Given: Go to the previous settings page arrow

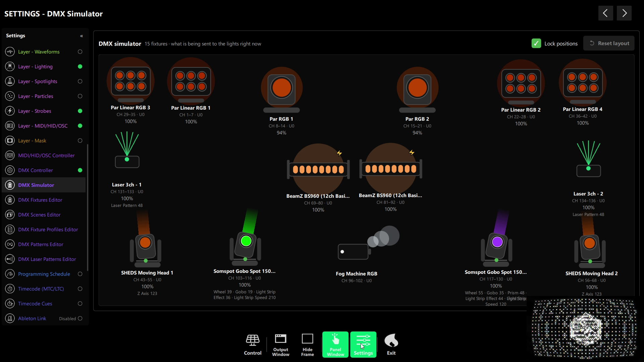Looking at the screenshot, I should coord(605,13).
